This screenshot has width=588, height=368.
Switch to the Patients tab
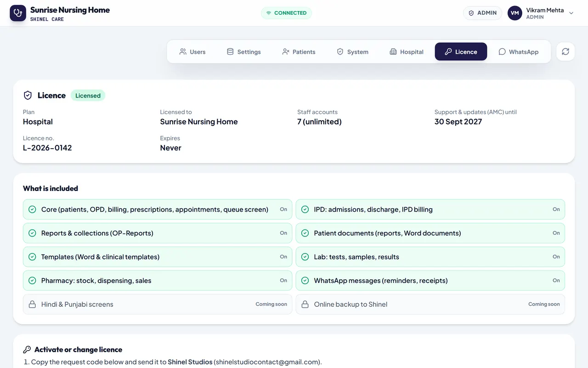pos(299,52)
